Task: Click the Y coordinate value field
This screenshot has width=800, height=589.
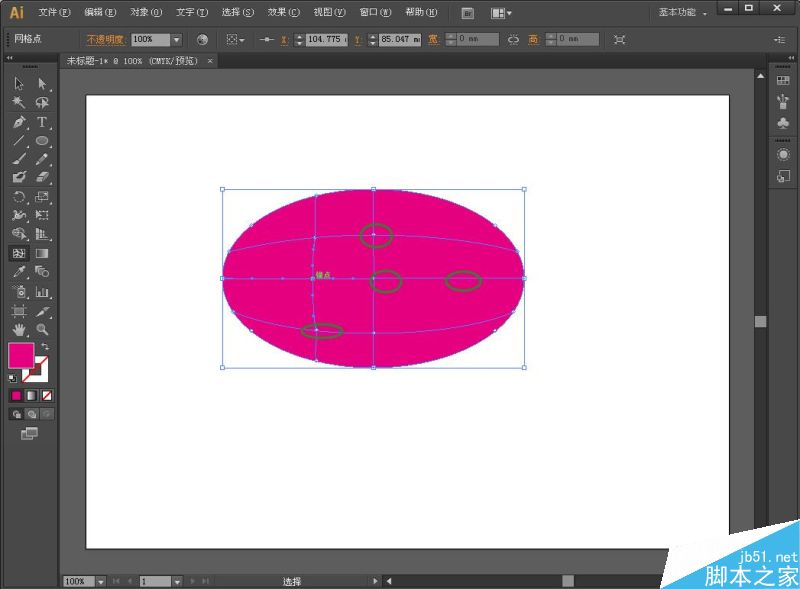Action: click(401, 39)
